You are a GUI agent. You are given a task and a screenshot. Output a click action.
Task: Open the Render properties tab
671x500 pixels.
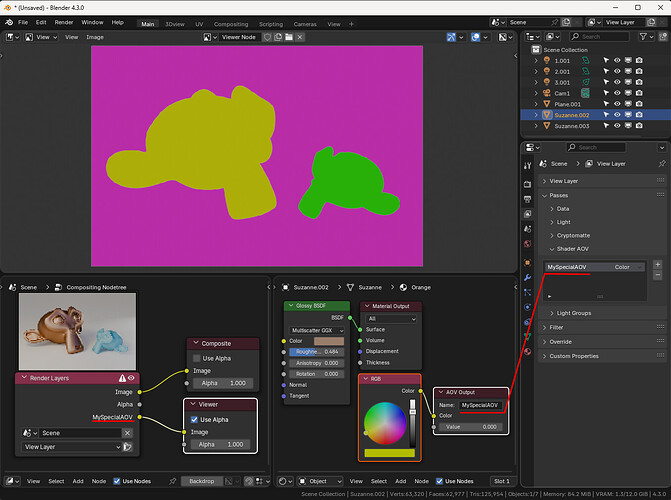[528, 184]
